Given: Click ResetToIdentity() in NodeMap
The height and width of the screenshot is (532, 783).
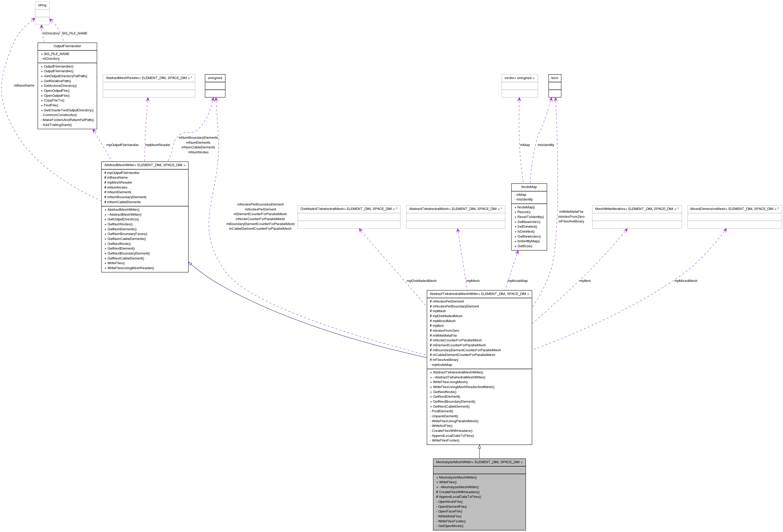Looking at the screenshot, I should point(529,217).
